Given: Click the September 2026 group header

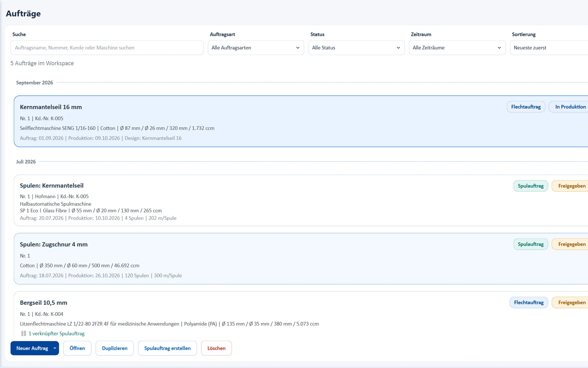Looking at the screenshot, I should (34, 83).
